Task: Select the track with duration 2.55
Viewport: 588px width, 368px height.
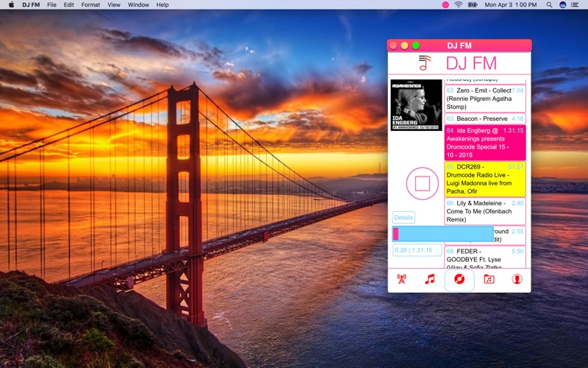Action: coord(509,235)
